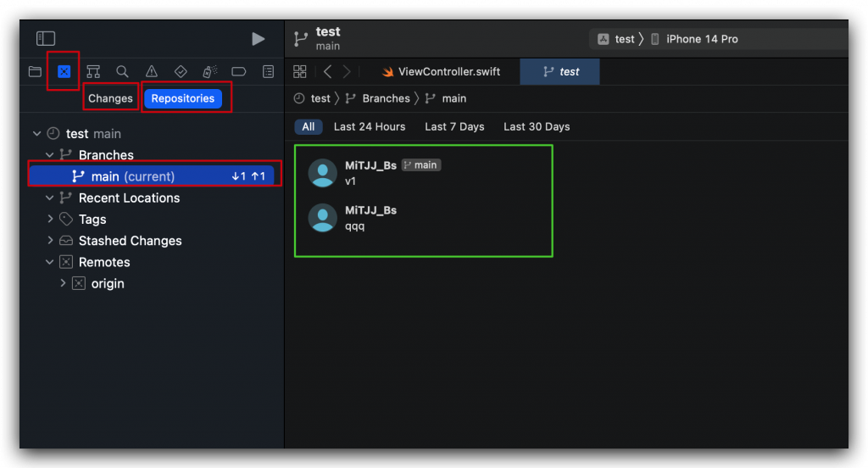Open the Find navigator magnifier icon
The height and width of the screenshot is (468, 868).
pos(122,71)
